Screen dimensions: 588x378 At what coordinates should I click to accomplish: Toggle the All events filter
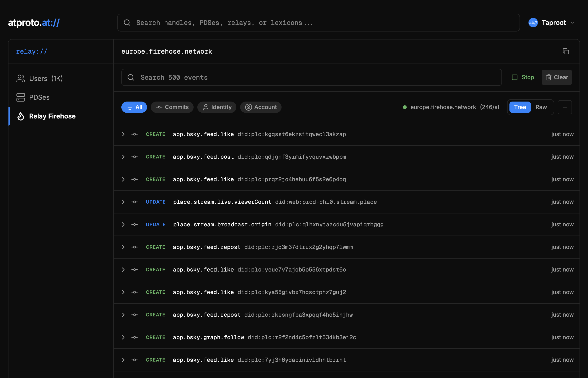click(x=134, y=107)
